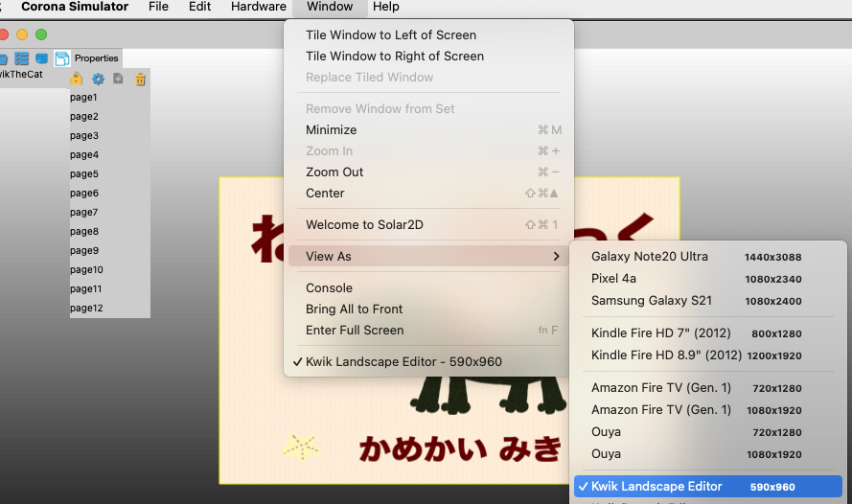Select page5 in the page list
Viewport: 852px width, 504px height.
(x=84, y=173)
